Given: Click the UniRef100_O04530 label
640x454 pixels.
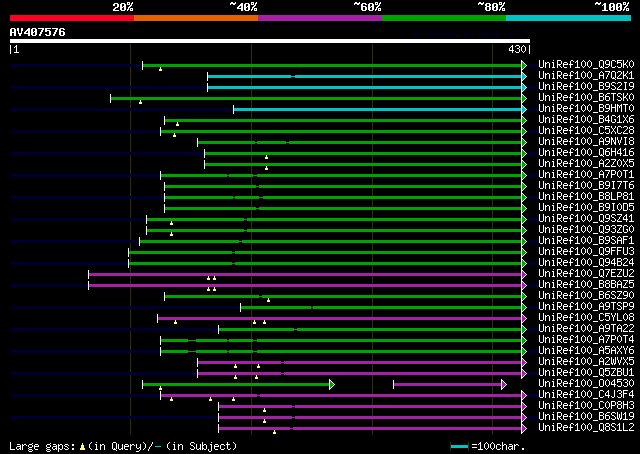Looking at the screenshot, I should click(x=586, y=384).
